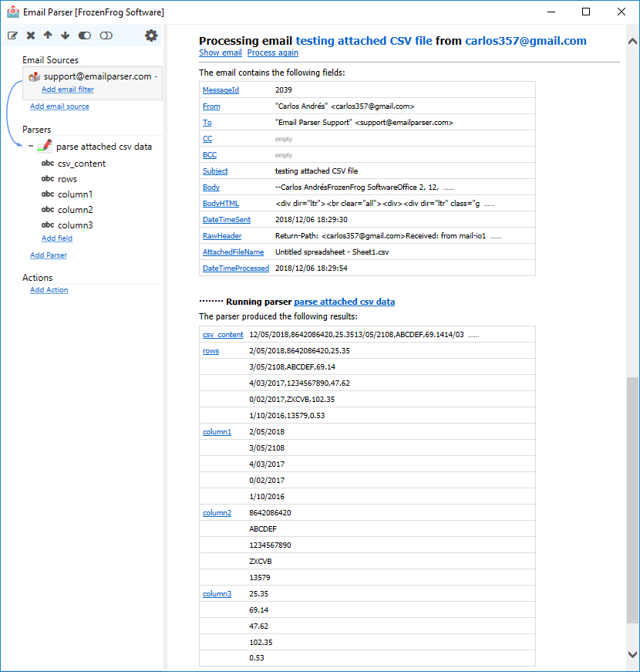Click the move up arrow icon
640x672 pixels.
pos(48,35)
